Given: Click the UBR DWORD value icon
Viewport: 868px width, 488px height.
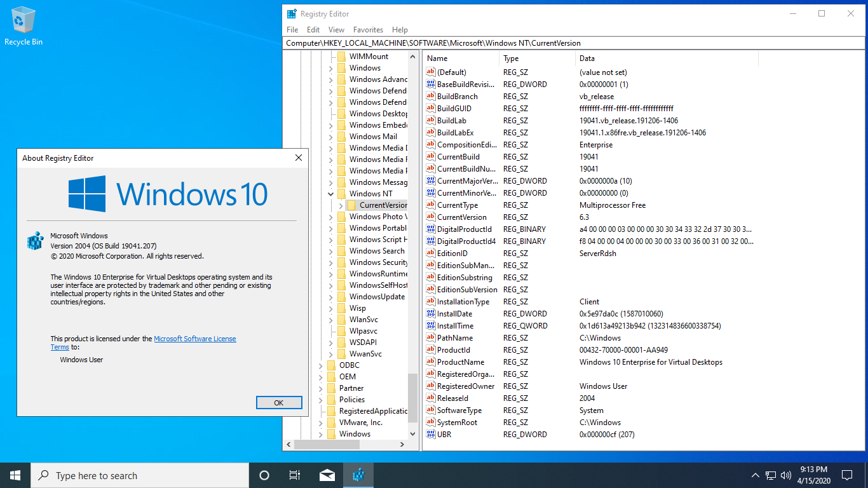Looking at the screenshot, I should (431, 435).
